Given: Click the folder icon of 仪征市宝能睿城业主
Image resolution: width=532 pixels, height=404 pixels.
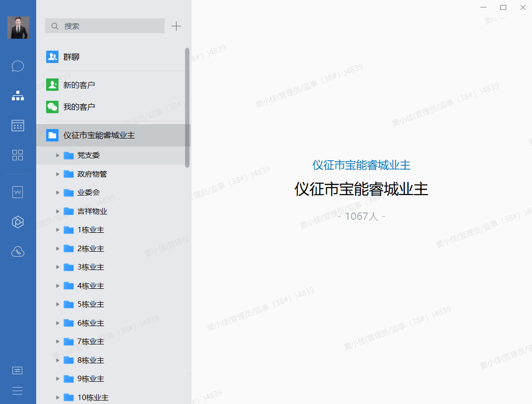Looking at the screenshot, I should 52,135.
